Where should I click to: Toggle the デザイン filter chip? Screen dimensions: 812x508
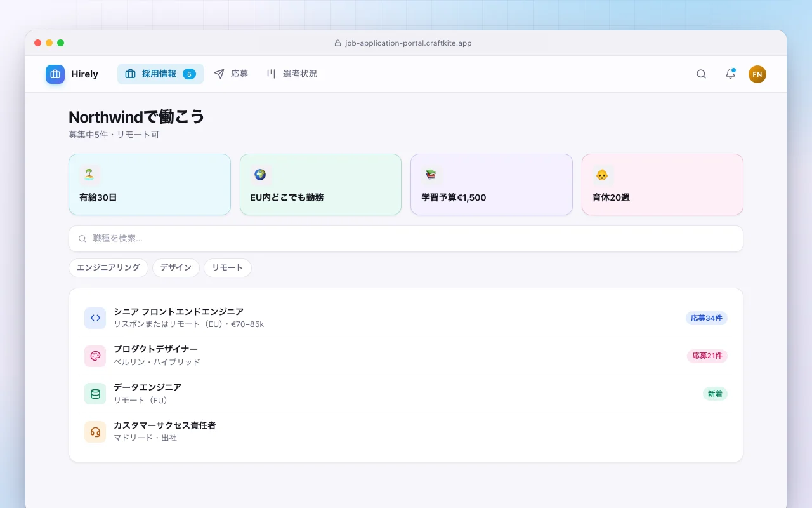coord(176,268)
